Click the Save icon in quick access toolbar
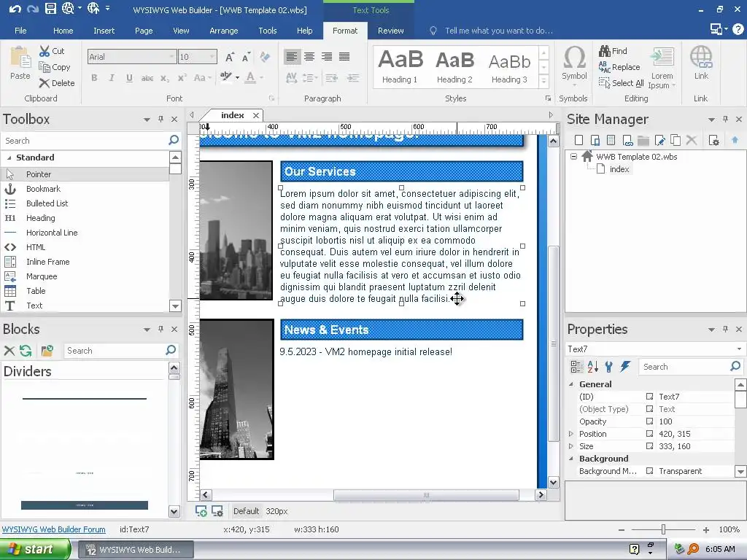747x560 pixels. (50, 9)
